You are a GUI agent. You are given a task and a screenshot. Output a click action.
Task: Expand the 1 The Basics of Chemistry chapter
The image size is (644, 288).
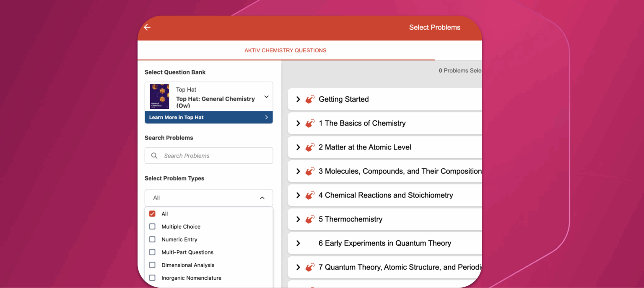(x=298, y=123)
